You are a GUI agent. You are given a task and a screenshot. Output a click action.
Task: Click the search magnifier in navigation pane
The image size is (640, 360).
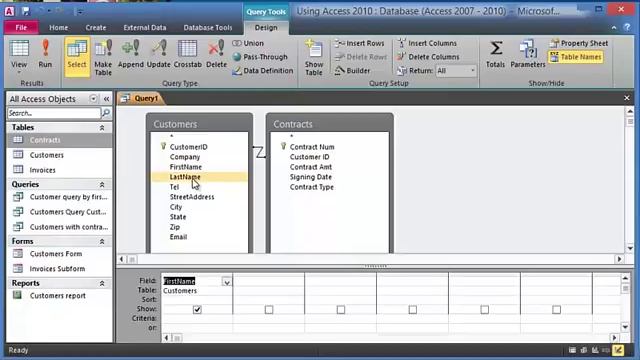pos(106,113)
